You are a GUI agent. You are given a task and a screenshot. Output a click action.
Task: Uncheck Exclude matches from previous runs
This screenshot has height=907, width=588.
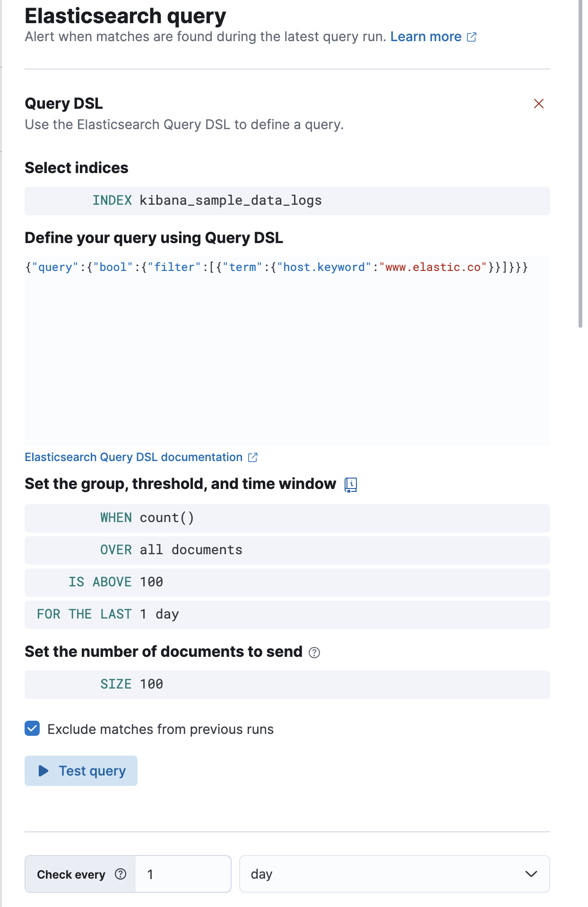33,729
